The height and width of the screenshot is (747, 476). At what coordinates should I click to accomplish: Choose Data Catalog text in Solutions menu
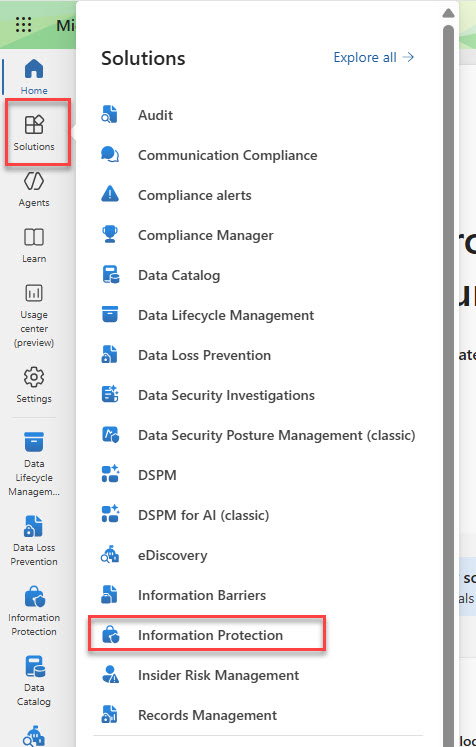[x=179, y=275]
